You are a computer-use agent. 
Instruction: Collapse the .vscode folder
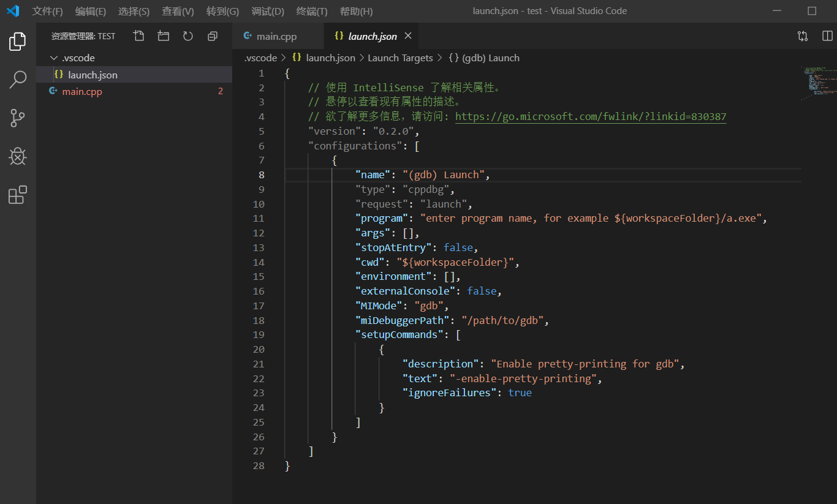click(x=54, y=58)
